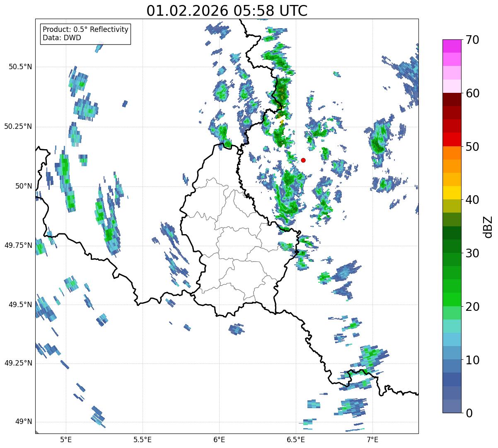The height and width of the screenshot is (448, 498).
Task: Click the '10' colorbar tick label
Action: tap(472, 360)
